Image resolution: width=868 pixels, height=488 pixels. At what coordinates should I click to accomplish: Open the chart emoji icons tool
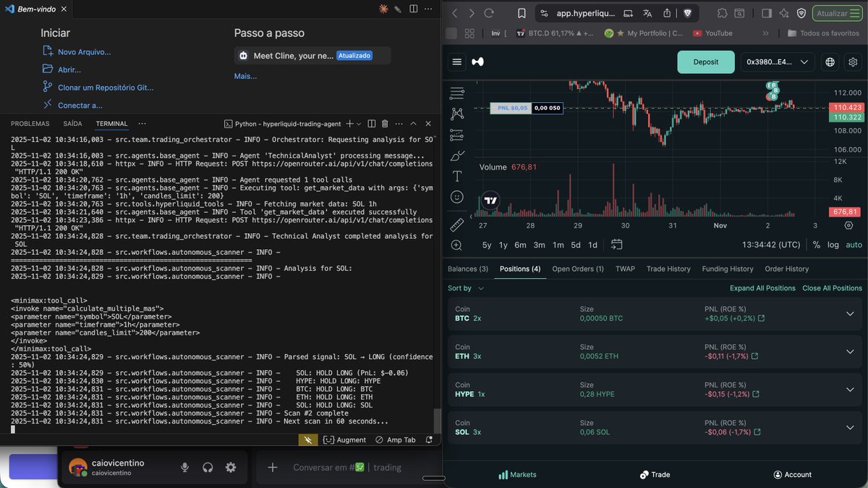[x=456, y=196]
